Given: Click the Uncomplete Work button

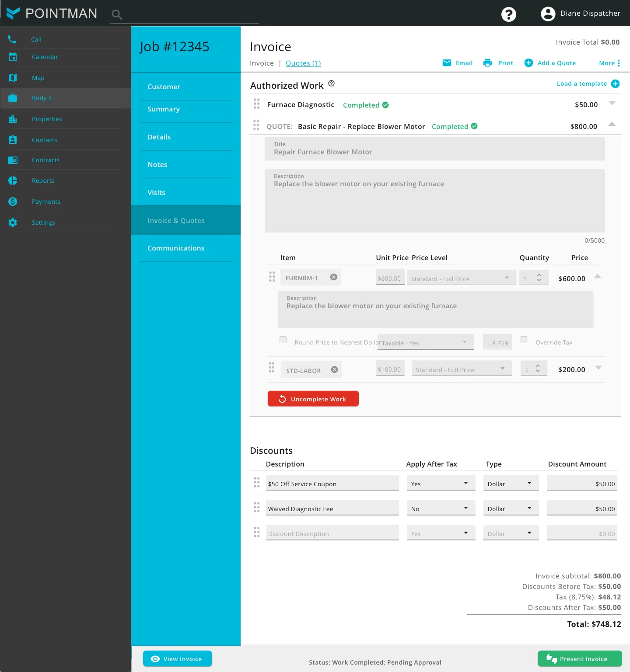Looking at the screenshot, I should click(313, 399).
